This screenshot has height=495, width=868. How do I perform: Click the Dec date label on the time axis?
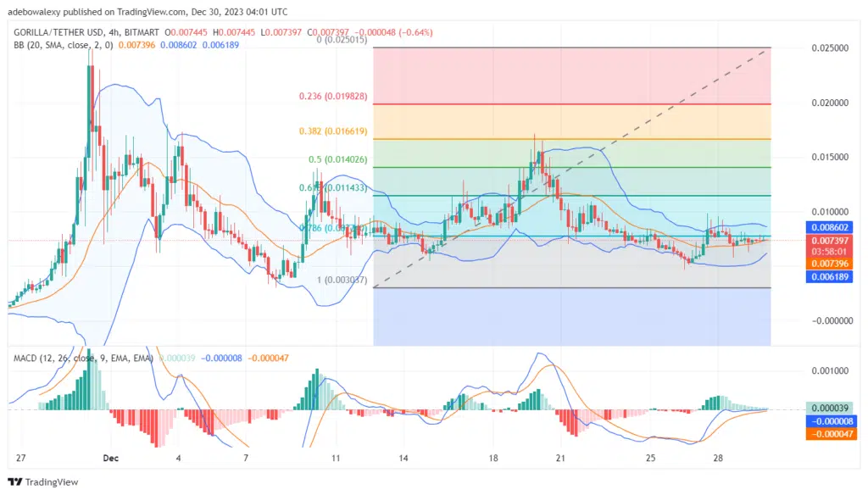click(111, 458)
